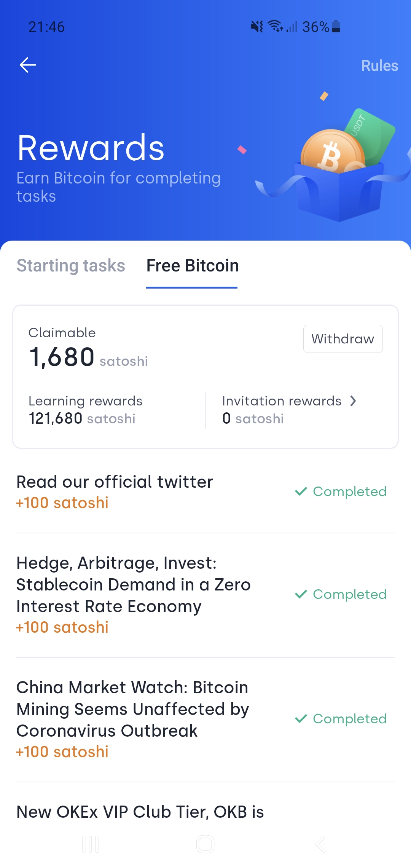
Task: Tap Completed checkmark for official twitter task
Action: coord(301,491)
